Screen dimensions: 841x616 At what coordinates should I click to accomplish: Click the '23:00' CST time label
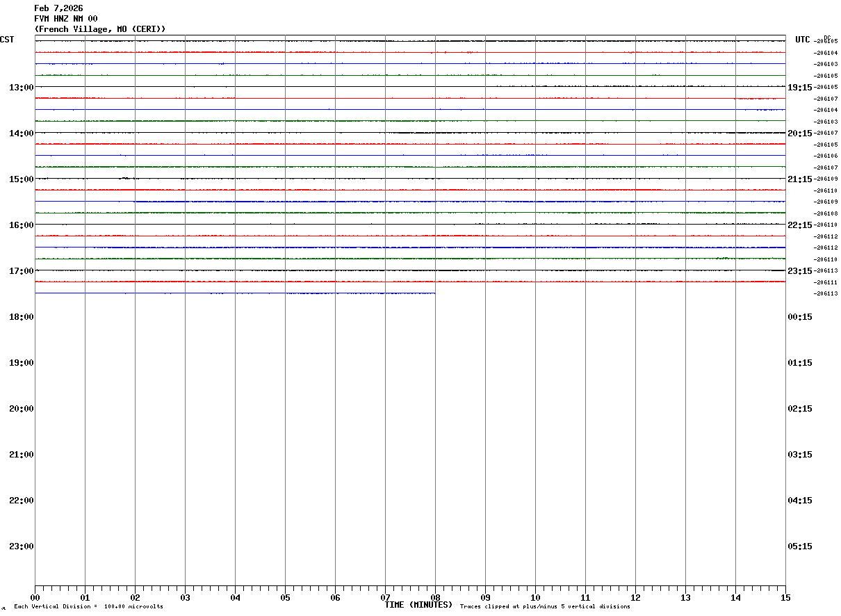coord(22,546)
